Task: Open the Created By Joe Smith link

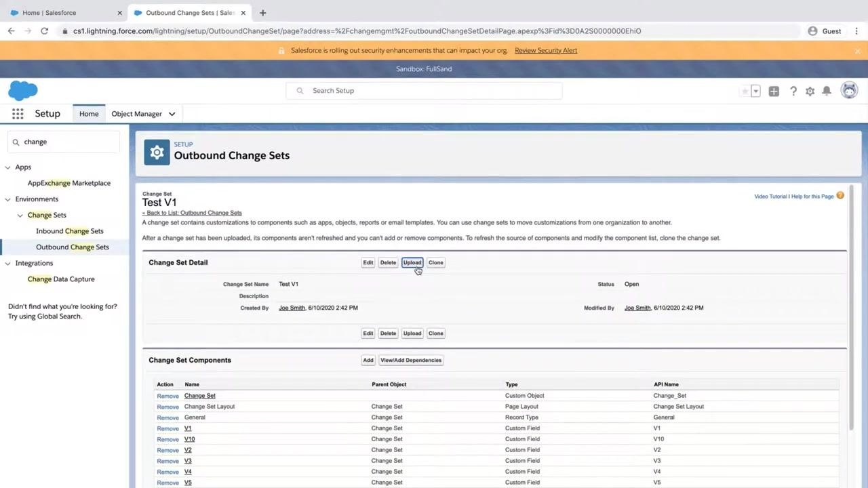Action: (292, 308)
